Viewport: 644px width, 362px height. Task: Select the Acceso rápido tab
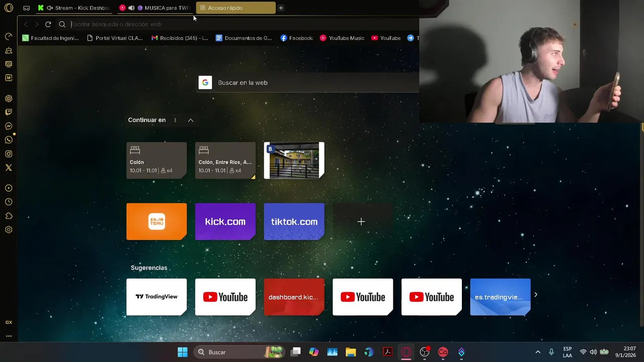(x=236, y=8)
